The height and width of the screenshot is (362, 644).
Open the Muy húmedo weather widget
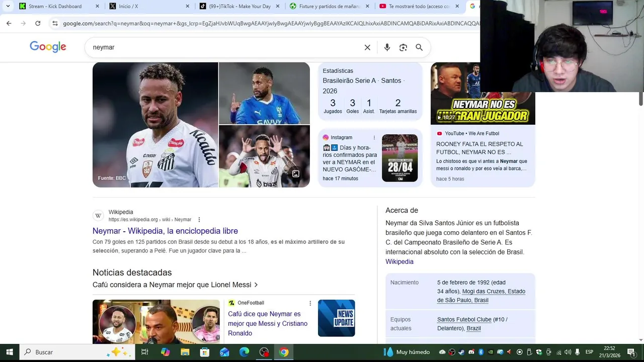coord(407,352)
